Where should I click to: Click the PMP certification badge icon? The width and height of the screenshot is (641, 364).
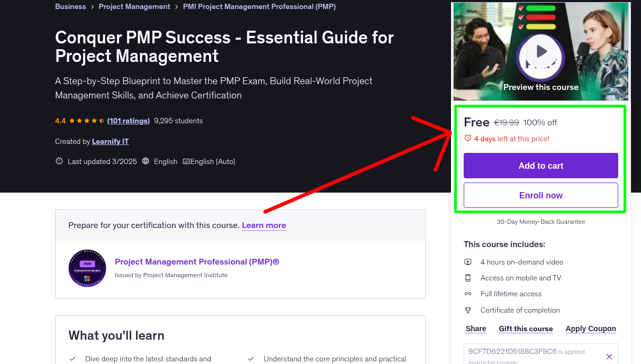87,268
